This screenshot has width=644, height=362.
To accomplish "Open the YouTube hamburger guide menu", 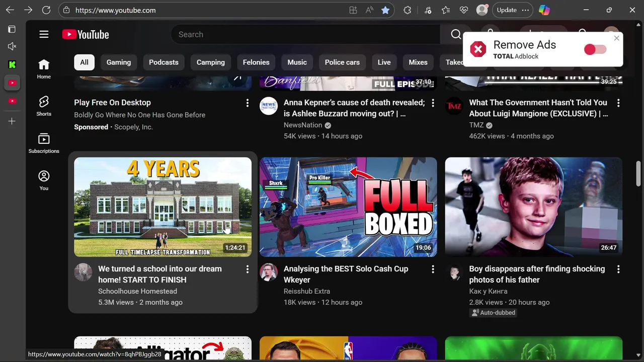I will pos(44,34).
